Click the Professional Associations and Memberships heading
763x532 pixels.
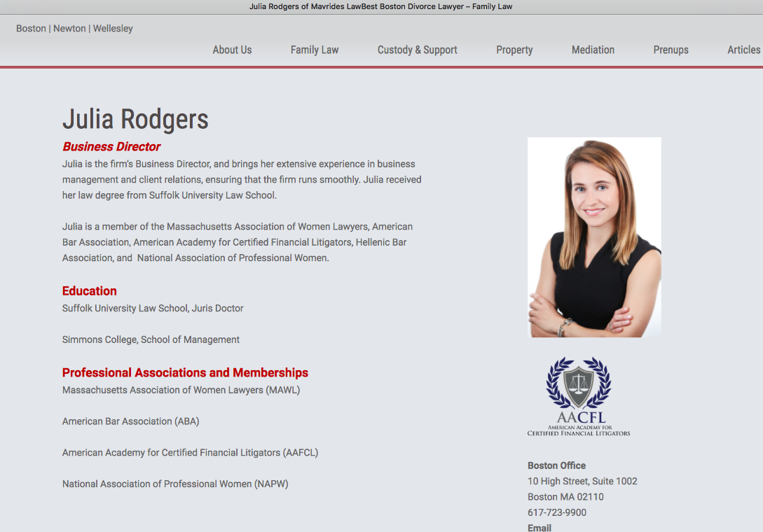[x=185, y=372]
